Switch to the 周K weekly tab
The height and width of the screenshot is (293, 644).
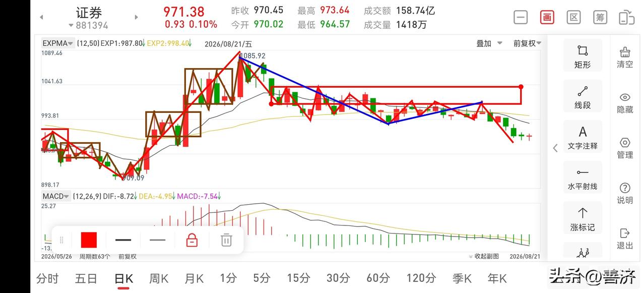[159, 278]
